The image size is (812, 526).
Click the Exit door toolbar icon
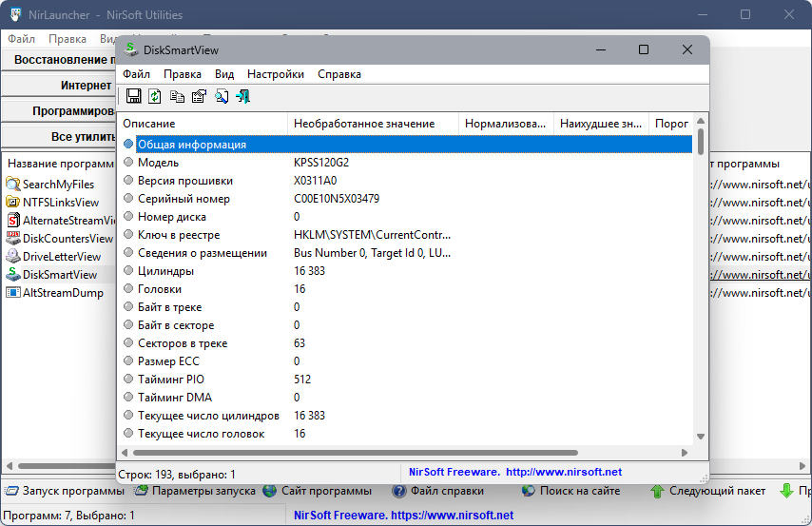243,96
